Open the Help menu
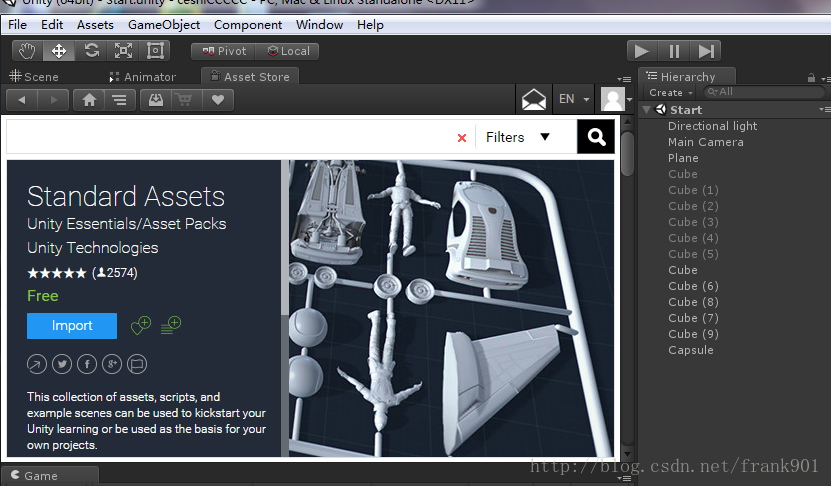This screenshot has width=831, height=486. (370, 25)
